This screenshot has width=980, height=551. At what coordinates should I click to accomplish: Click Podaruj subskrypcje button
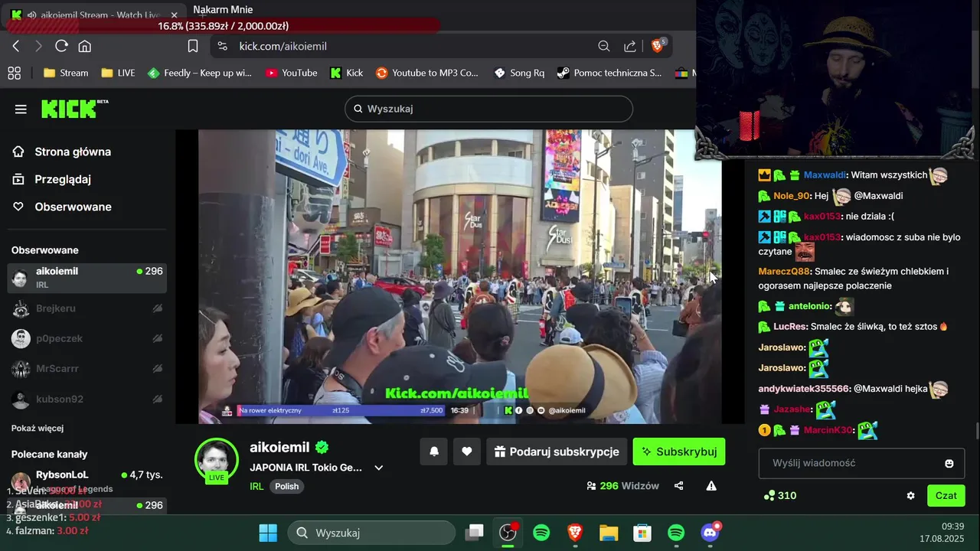click(x=557, y=452)
